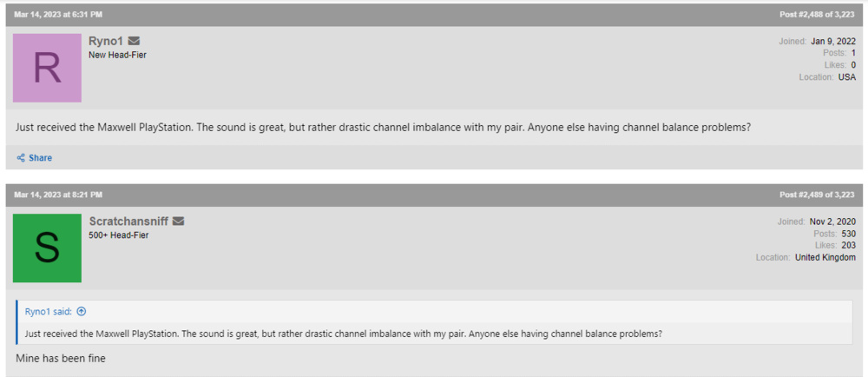Click the envelope icon next to Ryno1
This screenshot has height=377, width=868.
pyautogui.click(x=134, y=41)
